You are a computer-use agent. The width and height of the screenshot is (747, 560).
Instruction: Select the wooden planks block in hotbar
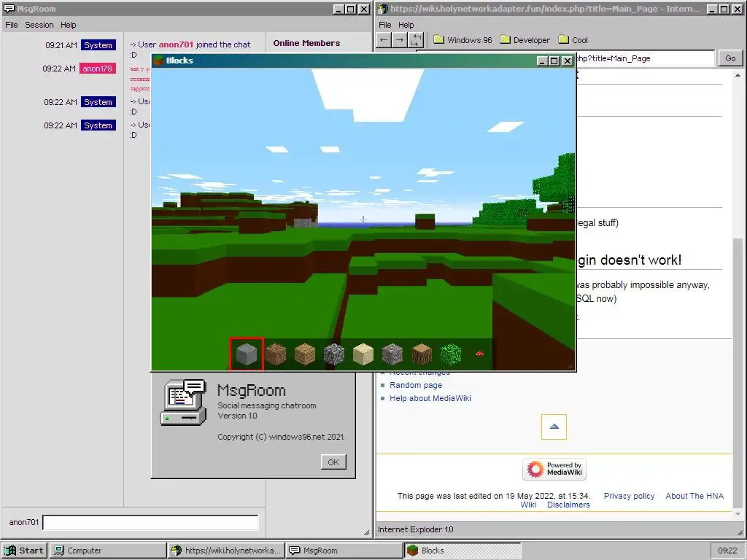point(305,354)
